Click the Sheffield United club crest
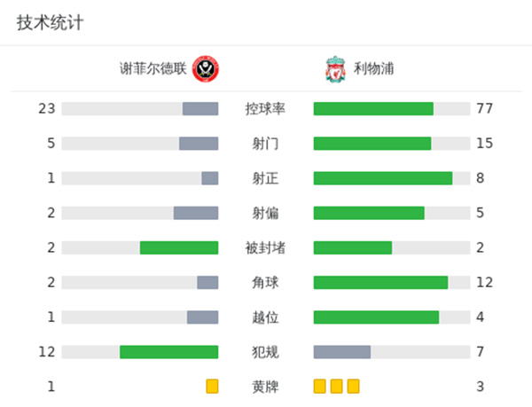 [x=206, y=68]
